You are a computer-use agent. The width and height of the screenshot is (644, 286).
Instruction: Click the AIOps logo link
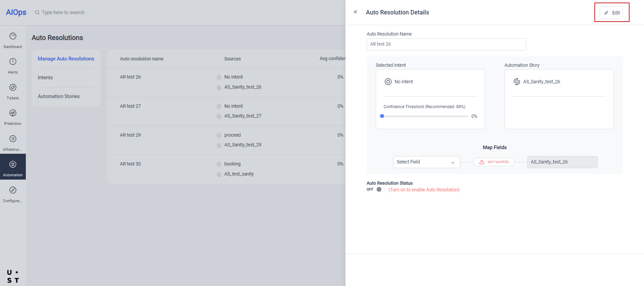(x=16, y=12)
